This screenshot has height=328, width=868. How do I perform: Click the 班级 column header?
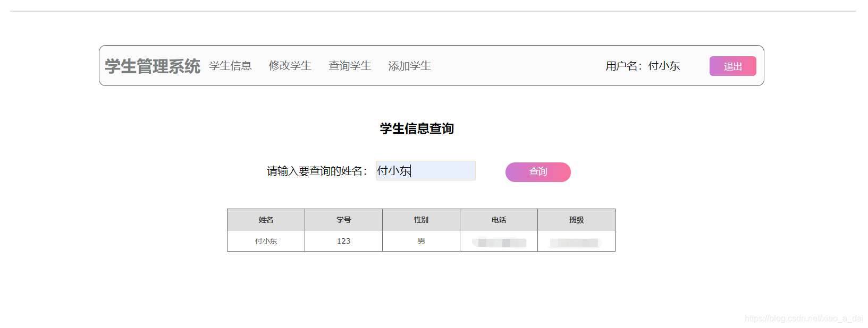click(576, 220)
